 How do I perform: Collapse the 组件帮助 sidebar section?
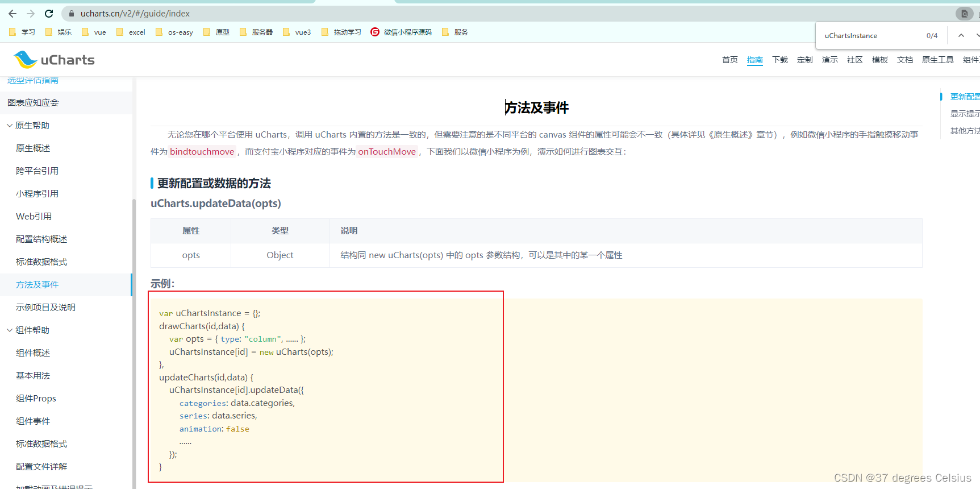pyautogui.click(x=10, y=330)
